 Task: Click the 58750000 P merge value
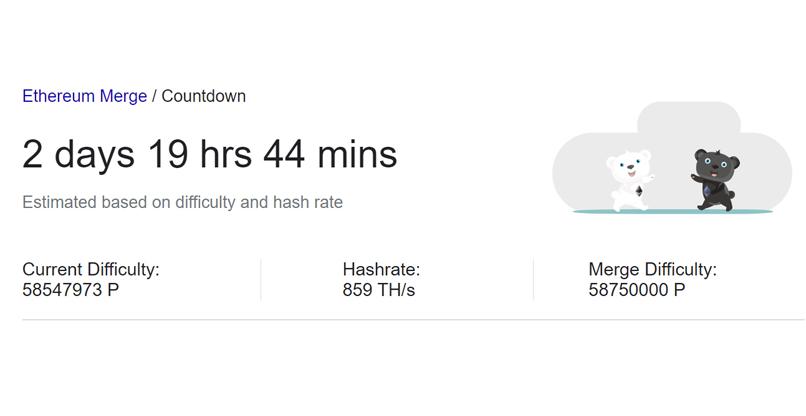[637, 290]
